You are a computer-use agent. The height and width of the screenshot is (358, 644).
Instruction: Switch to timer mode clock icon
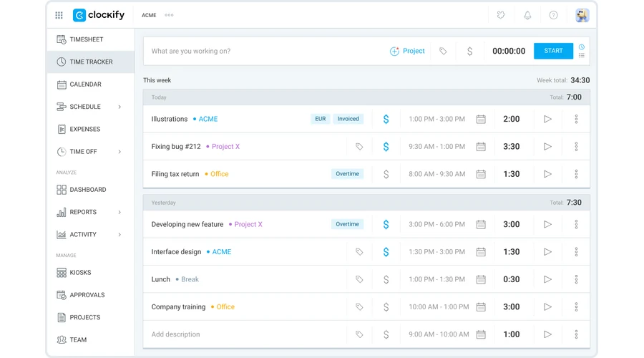click(582, 47)
